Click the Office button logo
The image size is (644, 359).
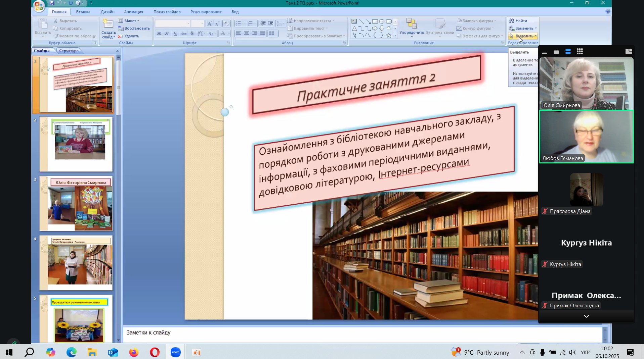tap(39, 6)
